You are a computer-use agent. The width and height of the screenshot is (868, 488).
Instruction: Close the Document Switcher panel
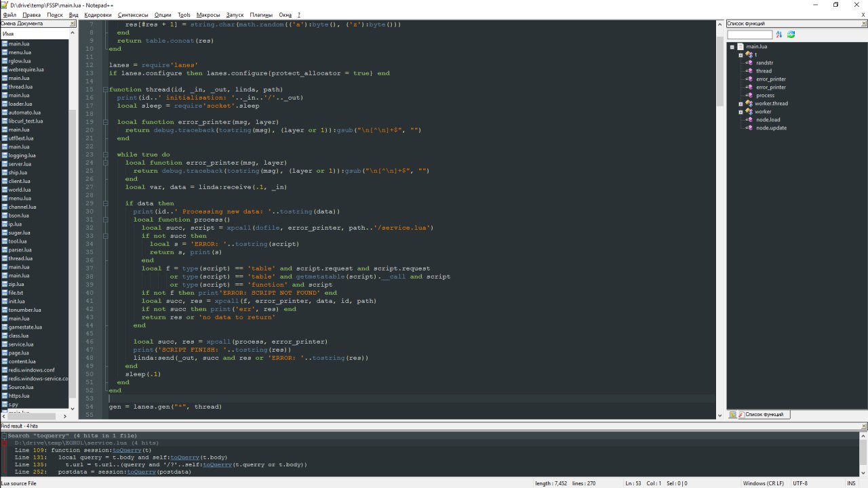click(x=73, y=24)
